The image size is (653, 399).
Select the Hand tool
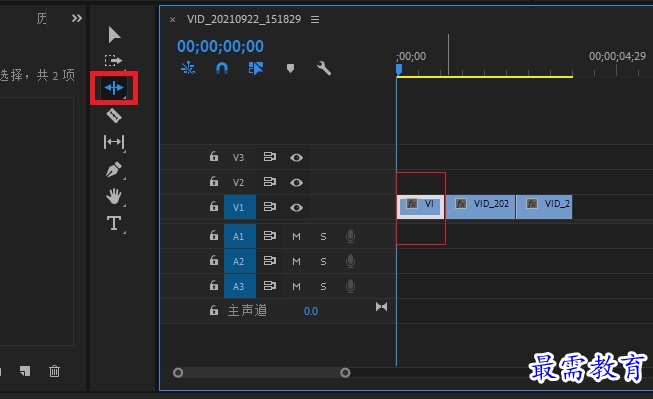pos(114,196)
